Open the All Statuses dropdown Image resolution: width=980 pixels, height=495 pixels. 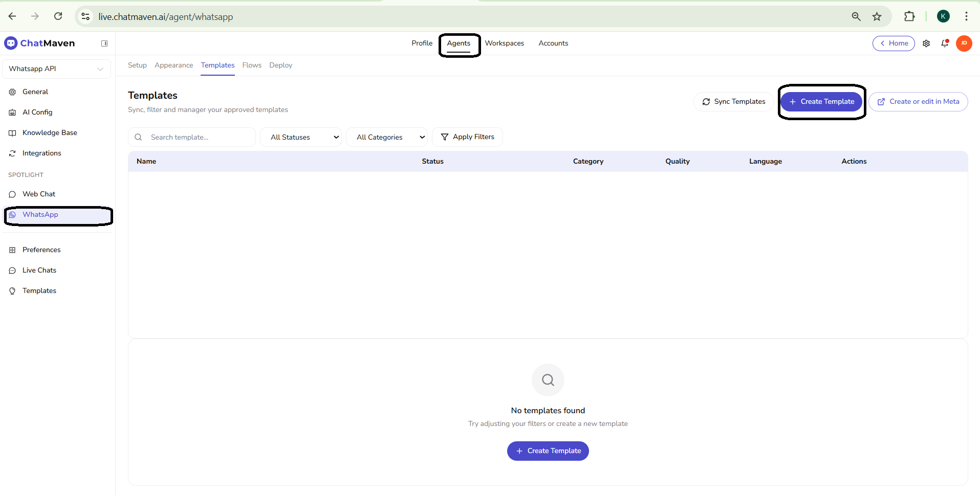point(301,137)
